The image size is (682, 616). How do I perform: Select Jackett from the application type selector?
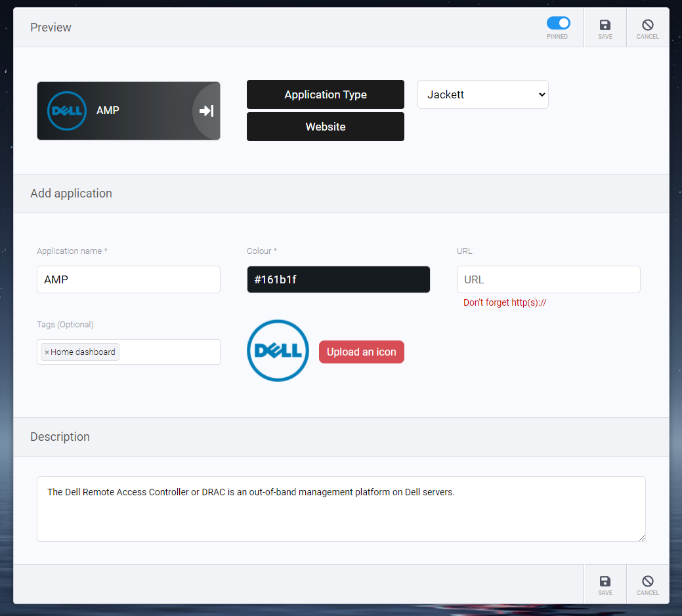tap(482, 94)
